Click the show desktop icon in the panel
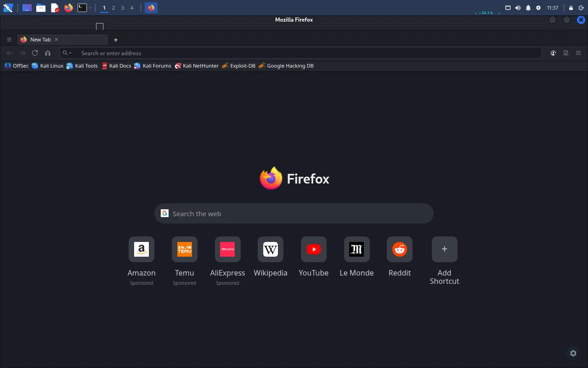 point(27,8)
